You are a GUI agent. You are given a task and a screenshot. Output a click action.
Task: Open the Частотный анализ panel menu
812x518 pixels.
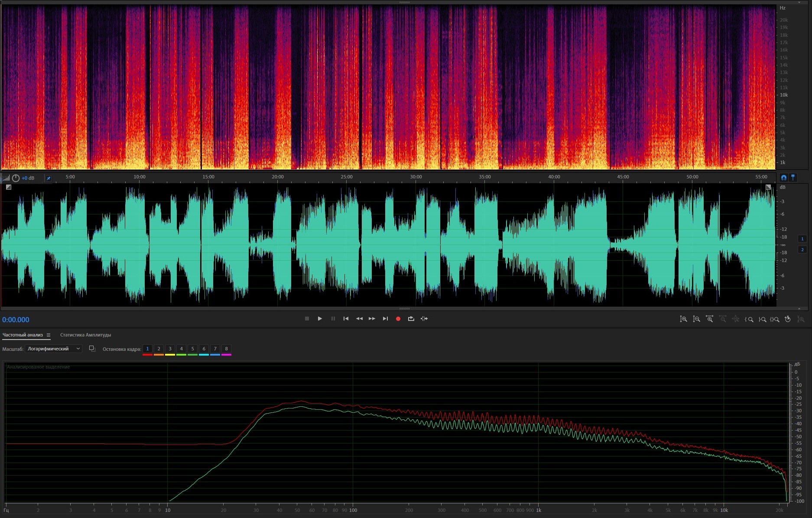49,335
